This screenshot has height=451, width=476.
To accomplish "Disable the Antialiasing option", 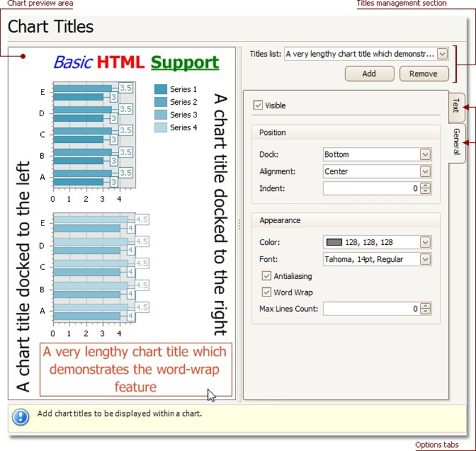I will [267, 276].
